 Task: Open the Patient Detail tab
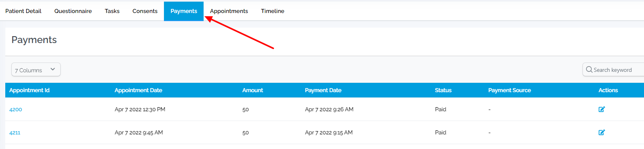(23, 11)
